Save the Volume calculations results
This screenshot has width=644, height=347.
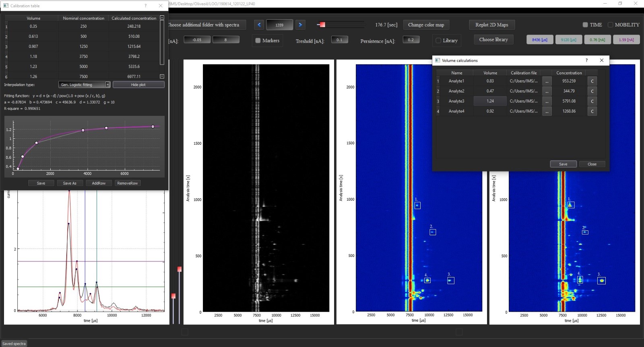tap(563, 164)
